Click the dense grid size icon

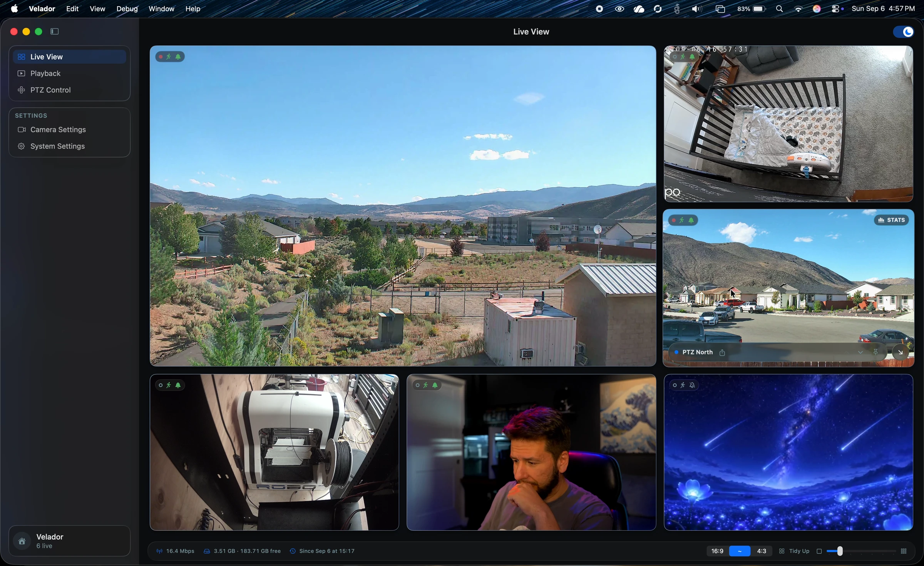904,552
